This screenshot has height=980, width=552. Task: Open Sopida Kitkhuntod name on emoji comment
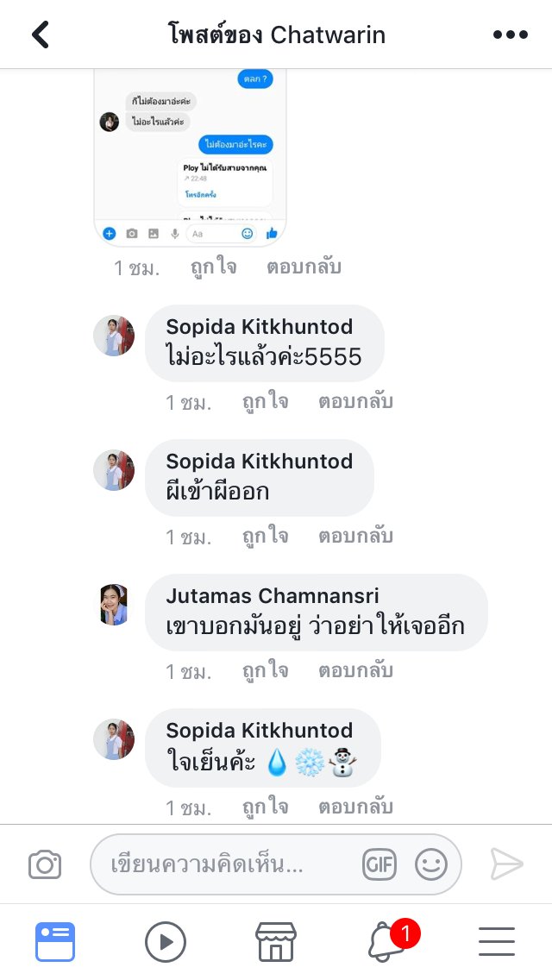[260, 730]
